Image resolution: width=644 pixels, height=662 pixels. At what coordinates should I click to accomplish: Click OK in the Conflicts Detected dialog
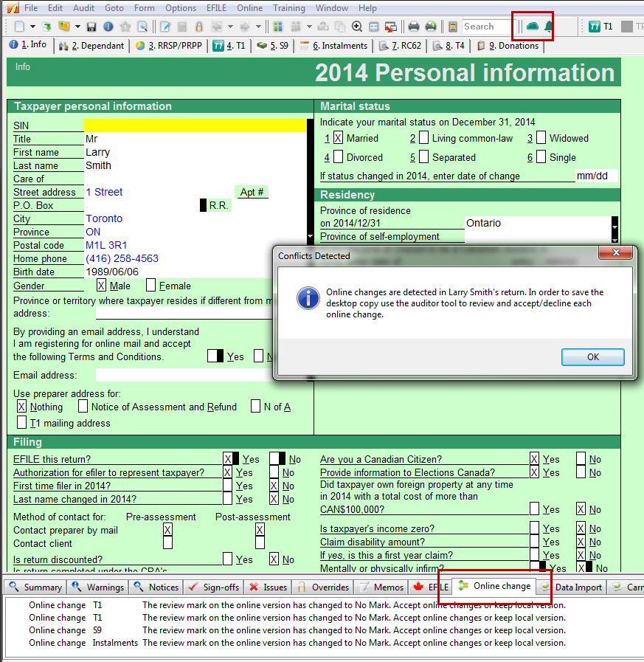coord(592,356)
